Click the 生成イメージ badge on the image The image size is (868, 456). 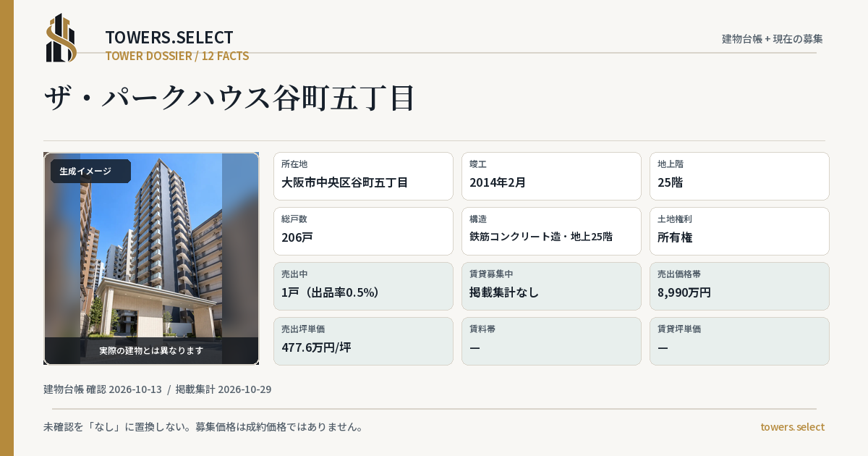(90, 172)
